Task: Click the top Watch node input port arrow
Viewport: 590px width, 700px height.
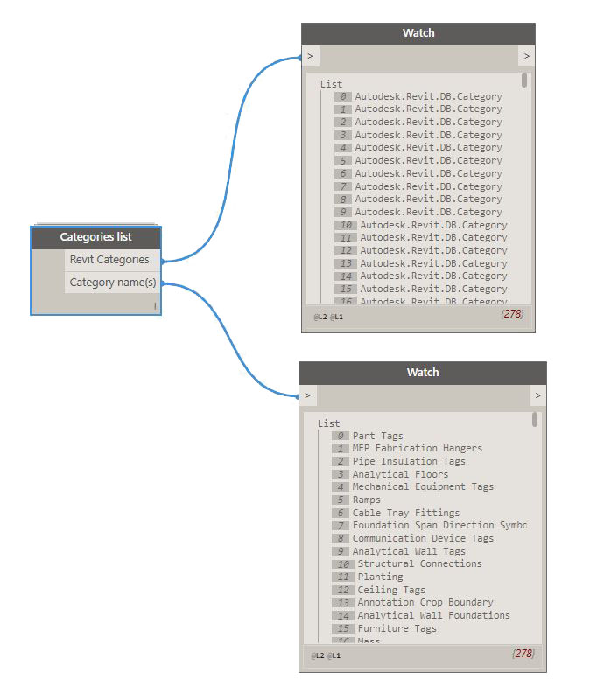Action: click(311, 57)
